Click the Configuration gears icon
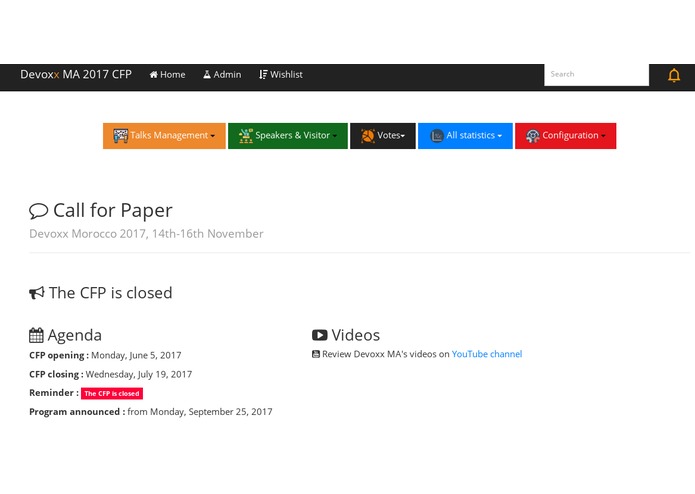Screen dimensions: 695x494 tap(533, 136)
